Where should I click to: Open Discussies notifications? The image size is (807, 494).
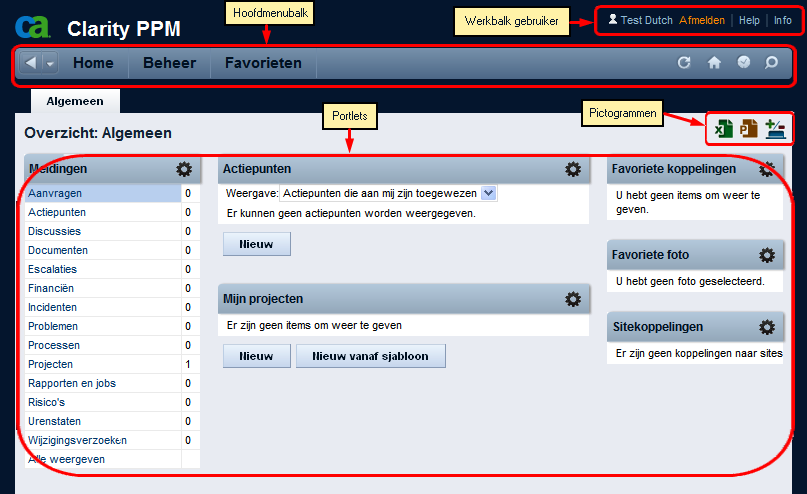coord(55,232)
